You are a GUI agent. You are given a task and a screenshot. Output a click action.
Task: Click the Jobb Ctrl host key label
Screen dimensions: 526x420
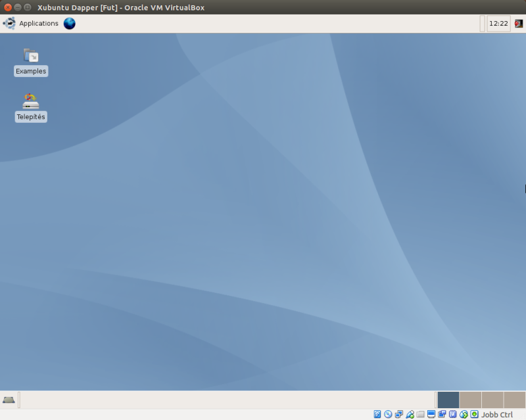click(x=497, y=415)
